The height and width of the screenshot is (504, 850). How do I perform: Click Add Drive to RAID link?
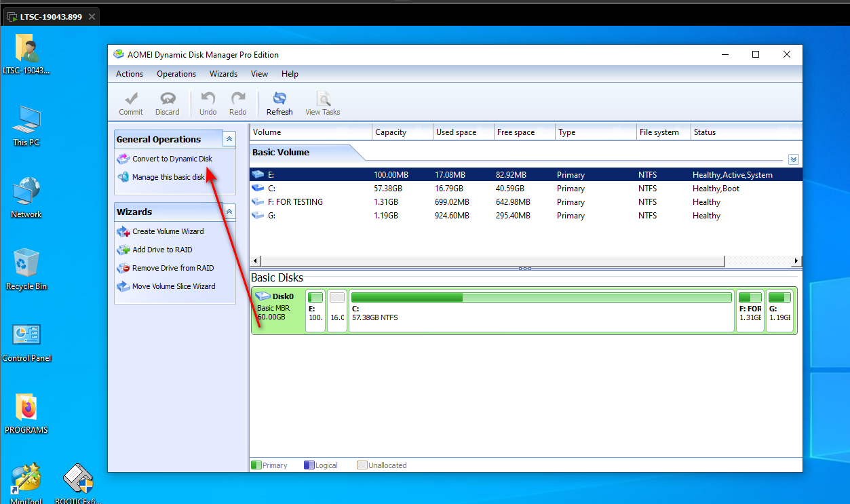tap(162, 250)
